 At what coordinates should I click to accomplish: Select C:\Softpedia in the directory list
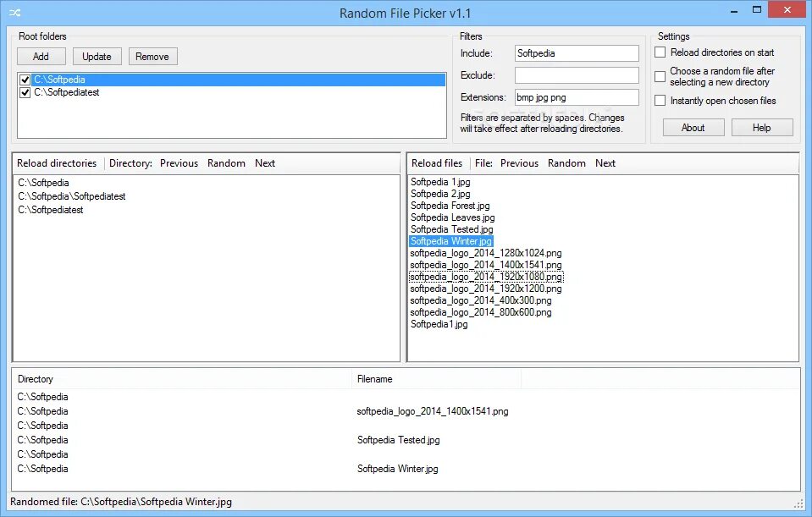coord(43,183)
